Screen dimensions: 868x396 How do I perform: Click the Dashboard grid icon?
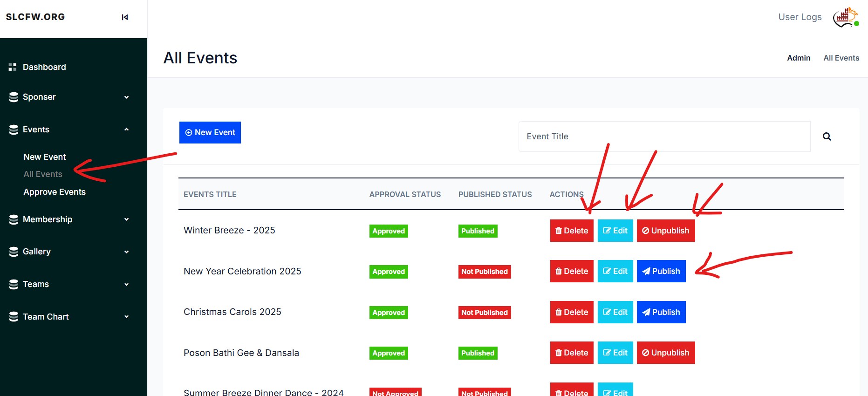click(x=13, y=67)
